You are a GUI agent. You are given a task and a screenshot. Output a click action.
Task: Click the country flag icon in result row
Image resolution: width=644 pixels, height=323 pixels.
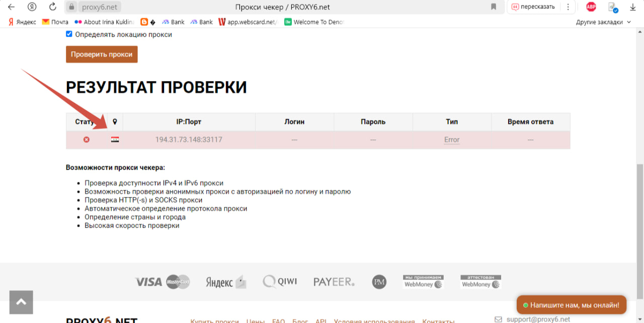pyautogui.click(x=115, y=140)
